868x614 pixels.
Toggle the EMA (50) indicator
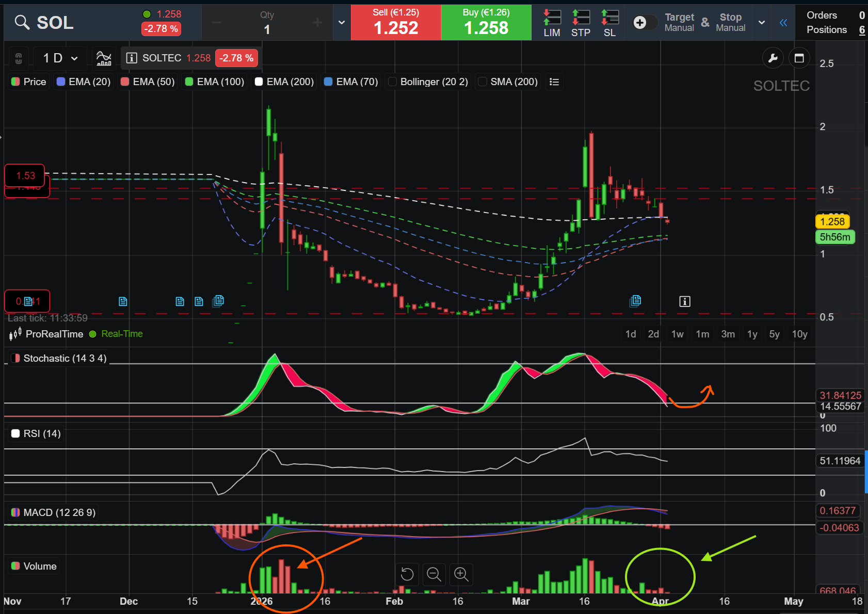(x=148, y=82)
